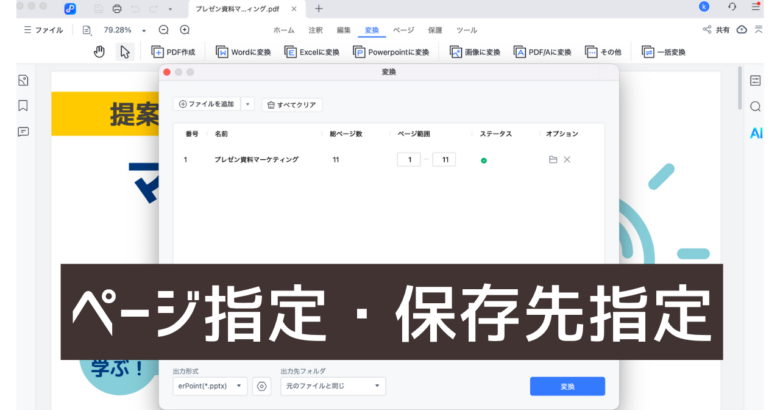Click the Wordに変換 toolbar button
The image size is (780, 410).
pos(242,52)
